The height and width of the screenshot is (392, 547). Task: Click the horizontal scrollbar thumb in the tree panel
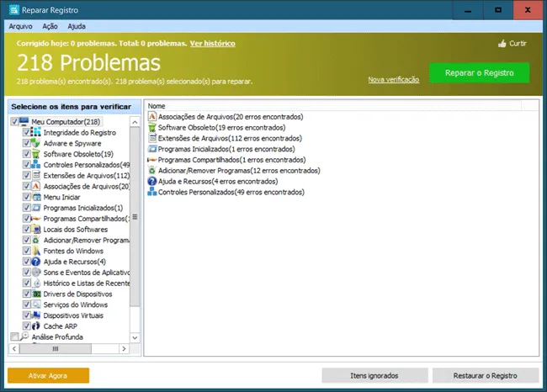56,349
